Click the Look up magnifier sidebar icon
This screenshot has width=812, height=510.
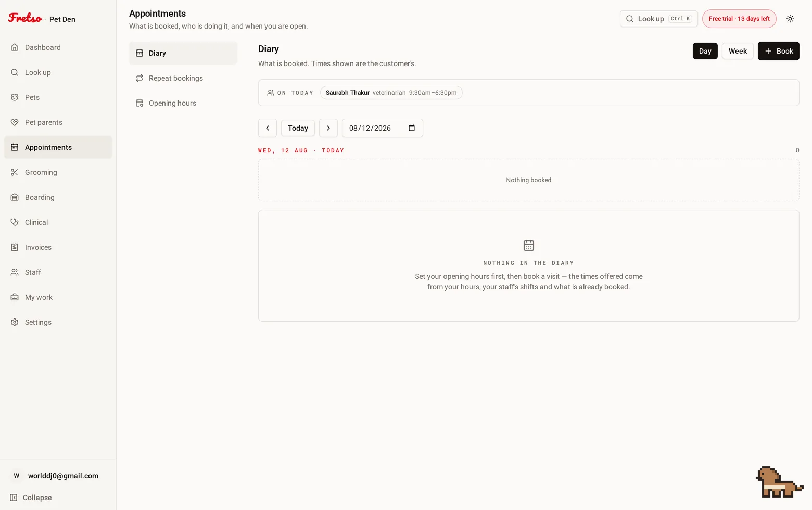tap(15, 72)
